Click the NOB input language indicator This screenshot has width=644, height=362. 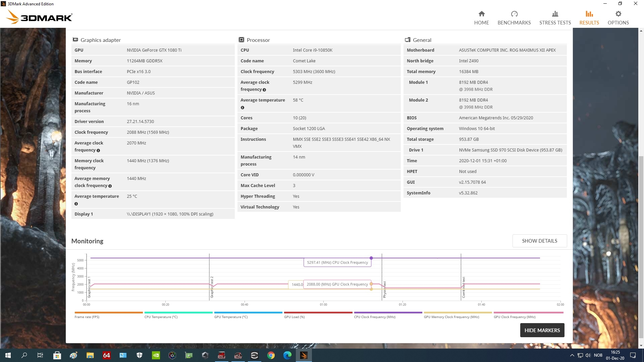tap(598, 355)
